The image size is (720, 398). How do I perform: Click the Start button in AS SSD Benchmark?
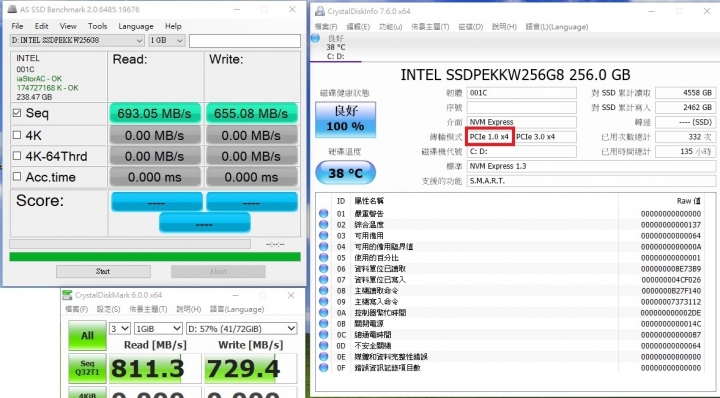103,271
